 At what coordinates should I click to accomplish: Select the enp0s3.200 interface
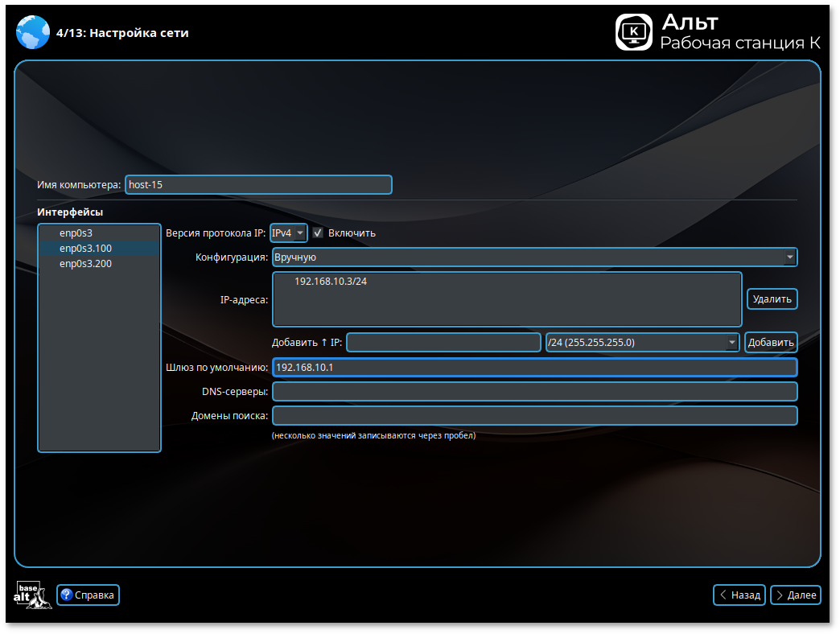(85, 264)
